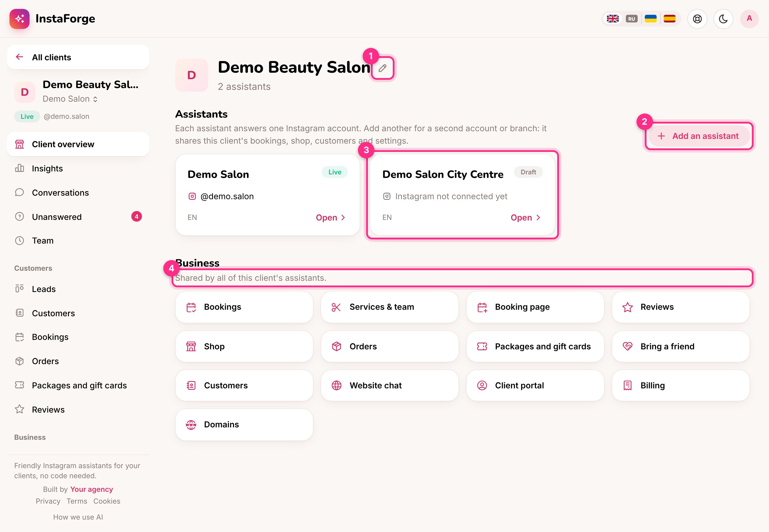Click the Unanswered count badge 4

(136, 217)
